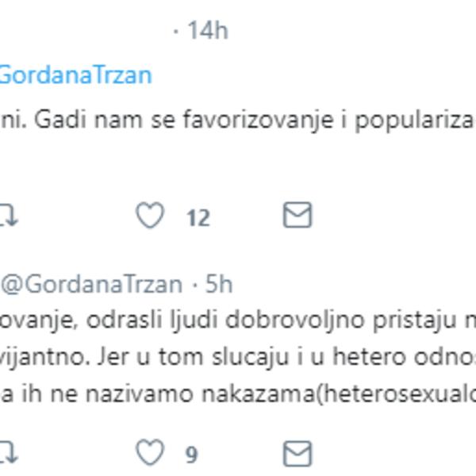Click the 12 likes count
Screen dimensions: 476x476
tap(198, 217)
